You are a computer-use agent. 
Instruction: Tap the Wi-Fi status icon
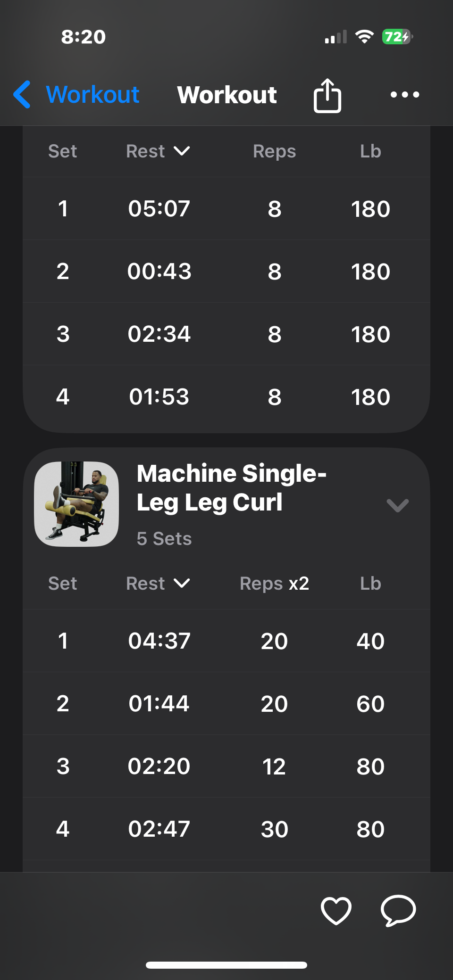pyautogui.click(x=364, y=37)
